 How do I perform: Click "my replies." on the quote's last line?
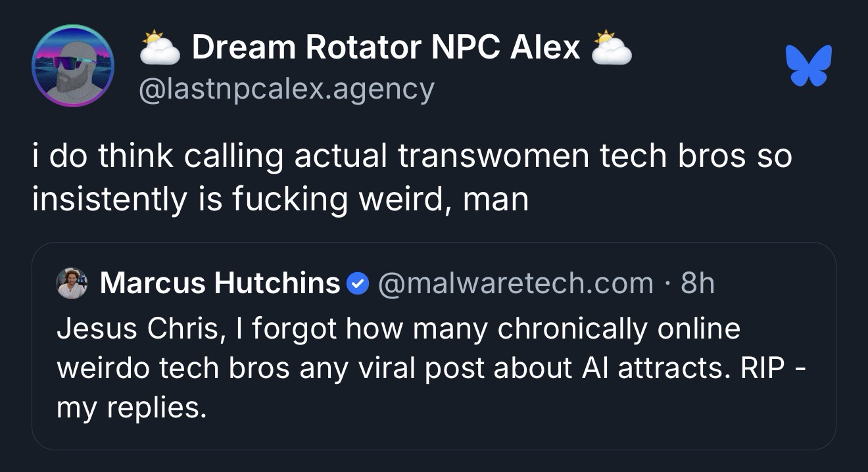[132, 408]
